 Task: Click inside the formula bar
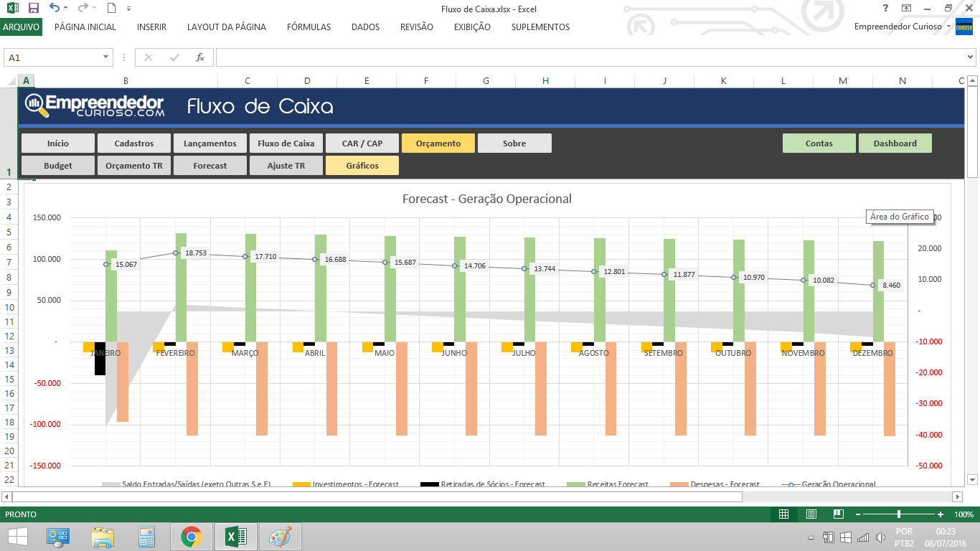coord(502,57)
